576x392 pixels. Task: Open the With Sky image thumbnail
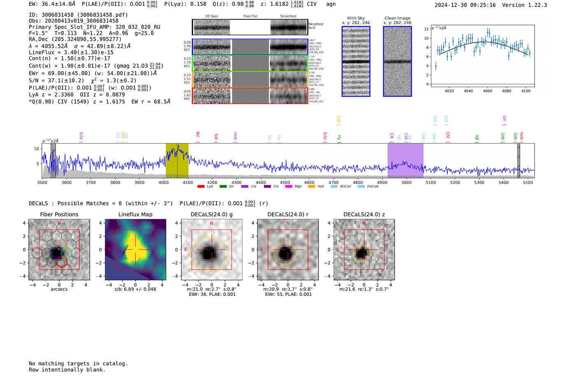[356, 61]
